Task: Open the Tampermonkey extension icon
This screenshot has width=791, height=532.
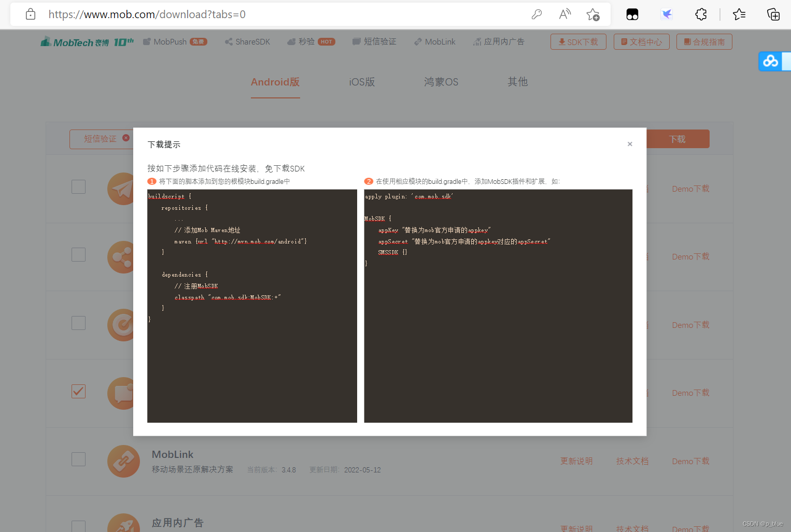Action: pos(632,15)
